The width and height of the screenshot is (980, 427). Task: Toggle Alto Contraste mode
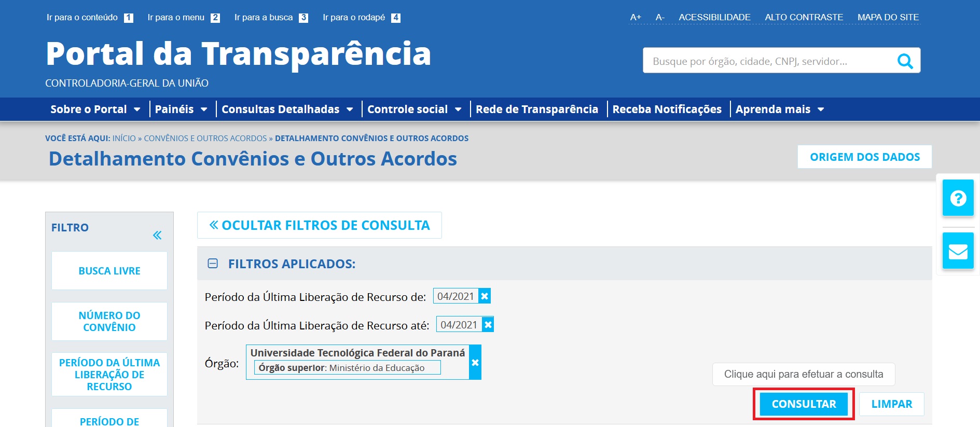[x=804, y=17]
